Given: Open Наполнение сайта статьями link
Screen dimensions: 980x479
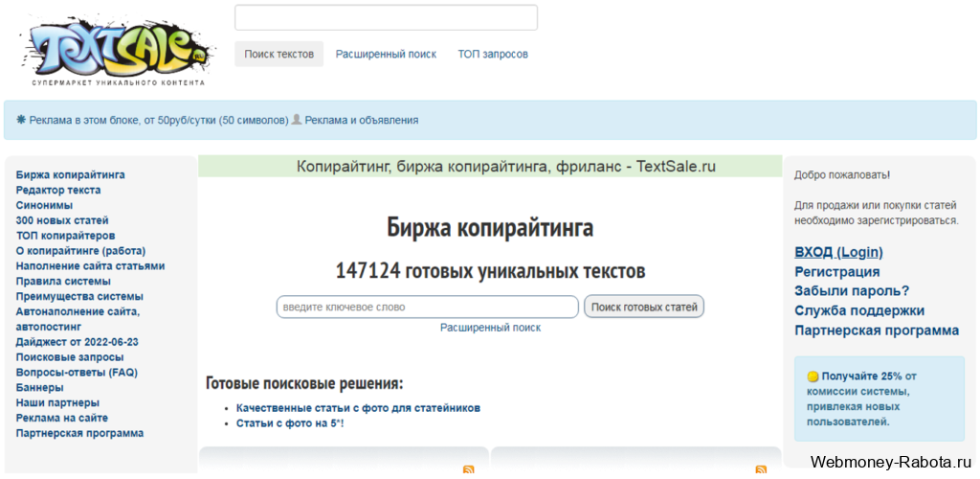Looking at the screenshot, I should click(91, 265).
